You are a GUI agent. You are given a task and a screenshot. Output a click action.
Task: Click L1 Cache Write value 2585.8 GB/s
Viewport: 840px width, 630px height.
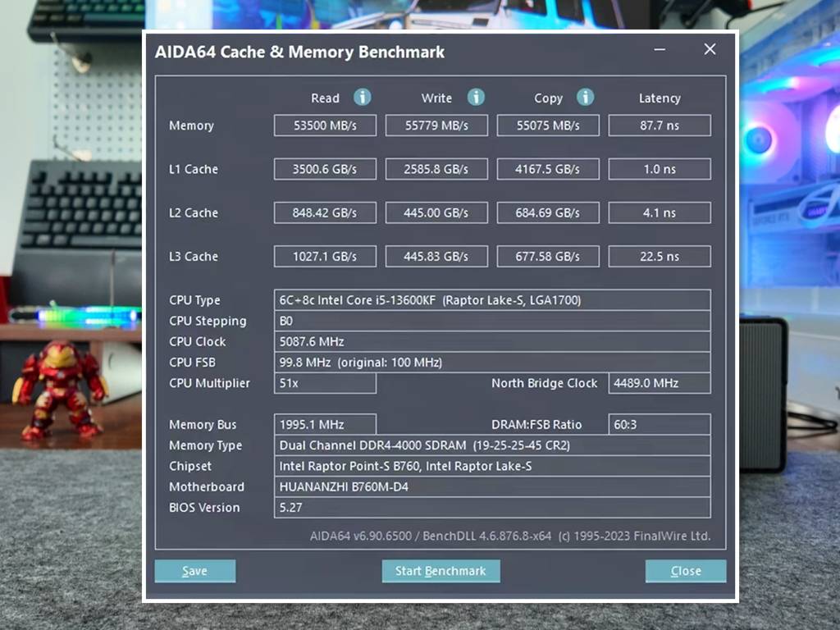tap(436, 169)
